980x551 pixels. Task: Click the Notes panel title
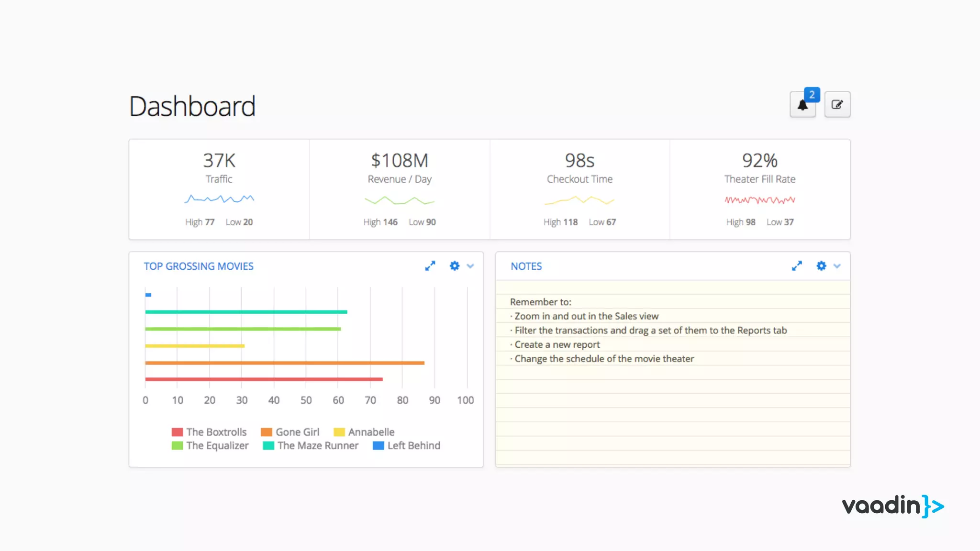pyautogui.click(x=526, y=266)
